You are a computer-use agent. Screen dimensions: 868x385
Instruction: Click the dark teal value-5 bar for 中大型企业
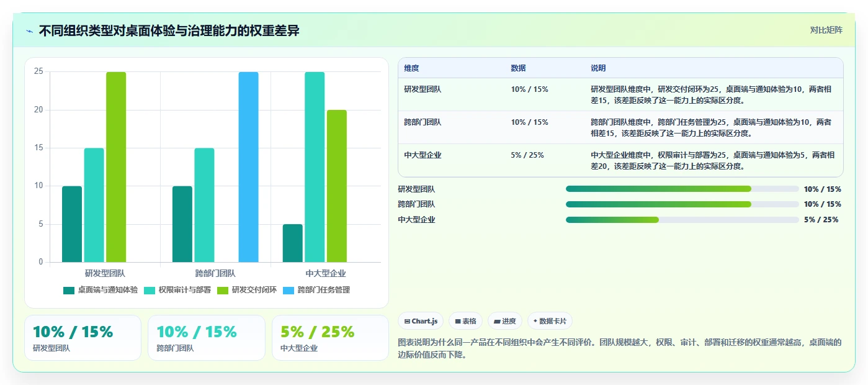point(293,243)
